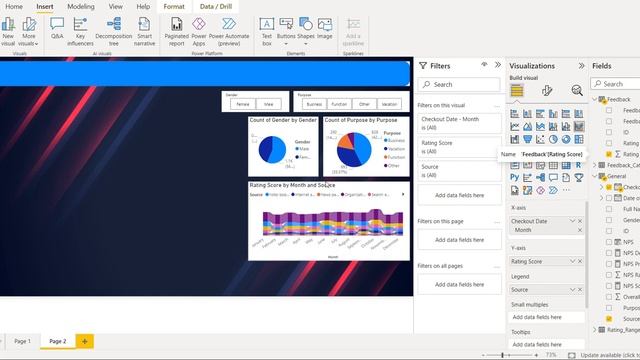Add a new report page
This screenshot has height=360, width=640.
pos(84,341)
